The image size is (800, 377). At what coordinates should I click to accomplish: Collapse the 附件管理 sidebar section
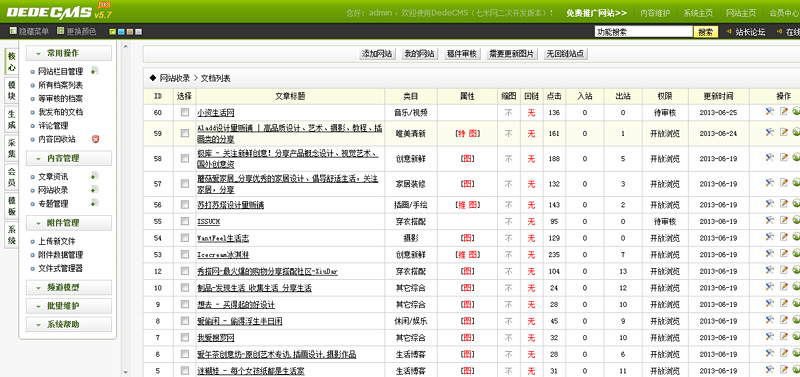(x=69, y=223)
